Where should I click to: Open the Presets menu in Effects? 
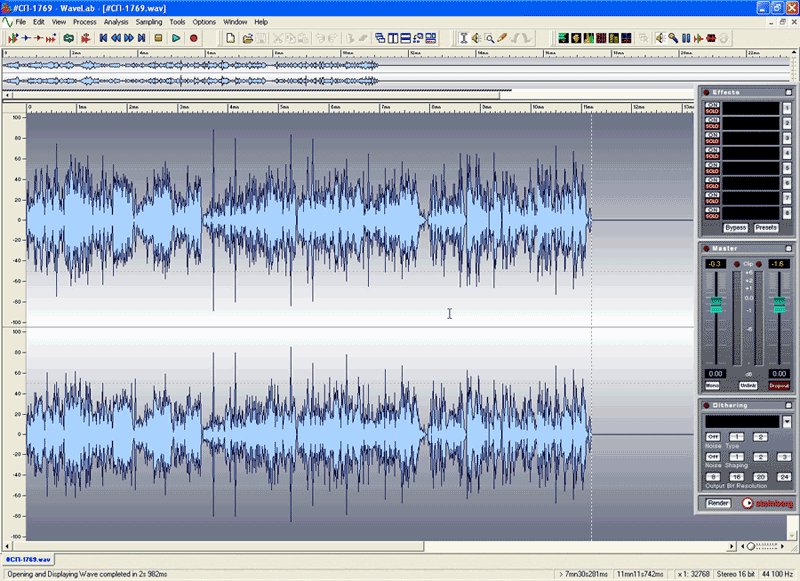click(x=765, y=228)
